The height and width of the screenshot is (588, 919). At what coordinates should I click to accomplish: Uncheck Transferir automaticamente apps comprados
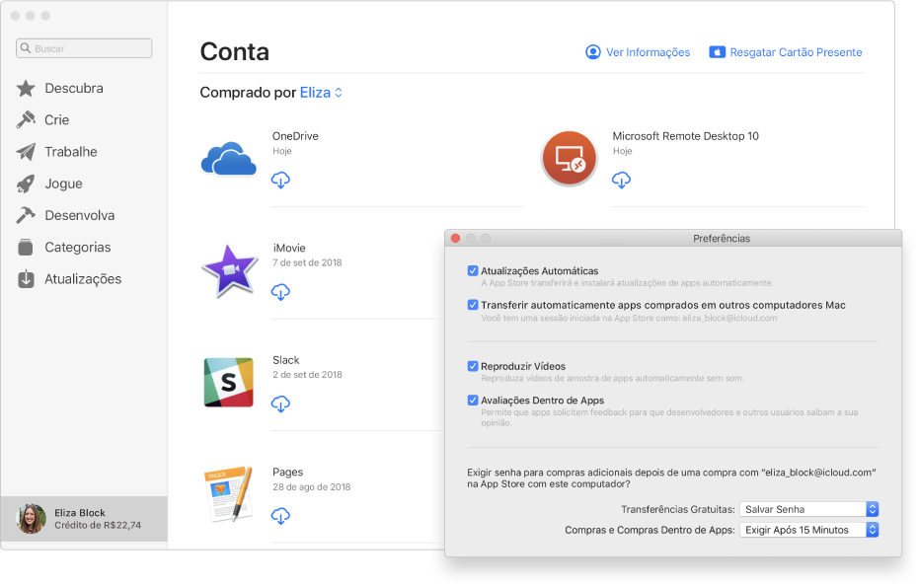473,305
